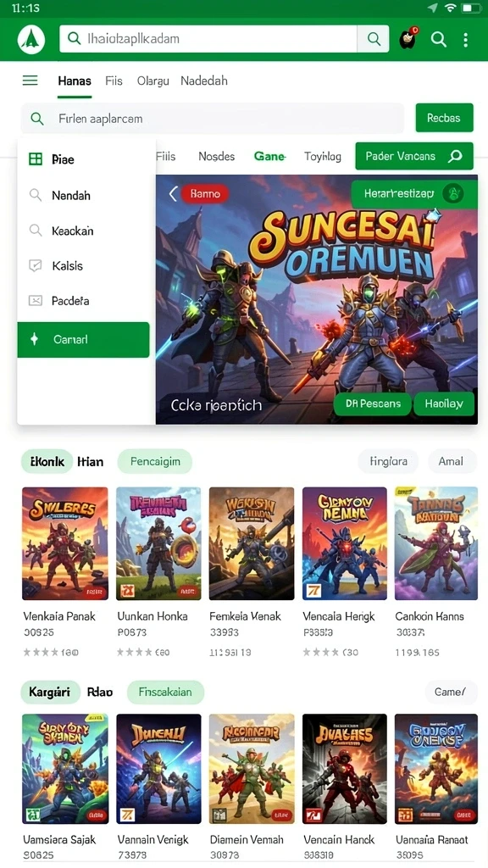
Task: Select the Gane category tab
Action: point(269,157)
